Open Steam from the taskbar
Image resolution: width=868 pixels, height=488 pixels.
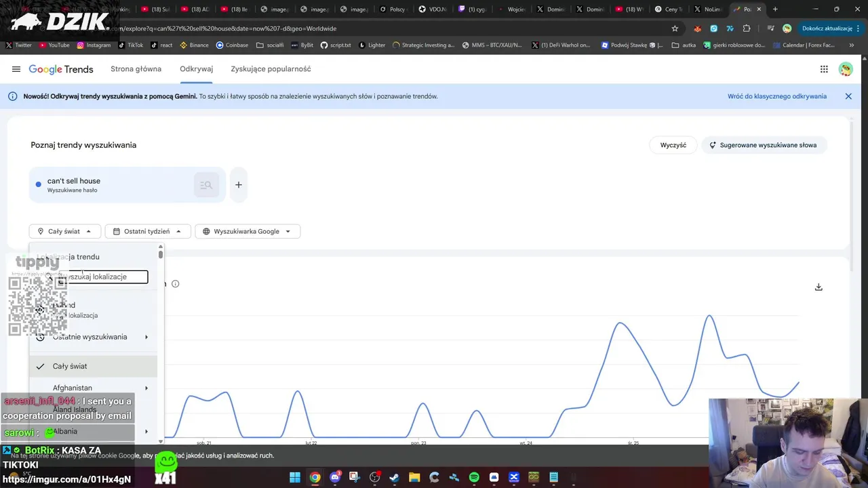[x=394, y=477]
